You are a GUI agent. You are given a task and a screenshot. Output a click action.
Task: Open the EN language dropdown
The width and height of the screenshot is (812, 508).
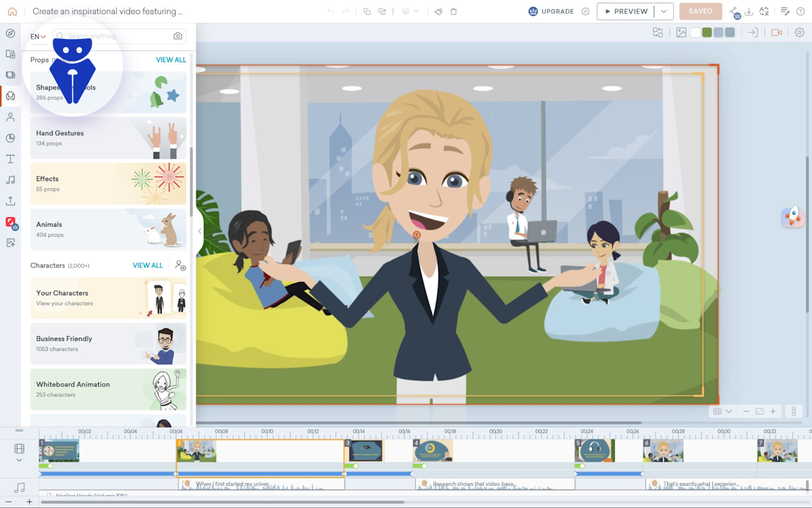38,37
